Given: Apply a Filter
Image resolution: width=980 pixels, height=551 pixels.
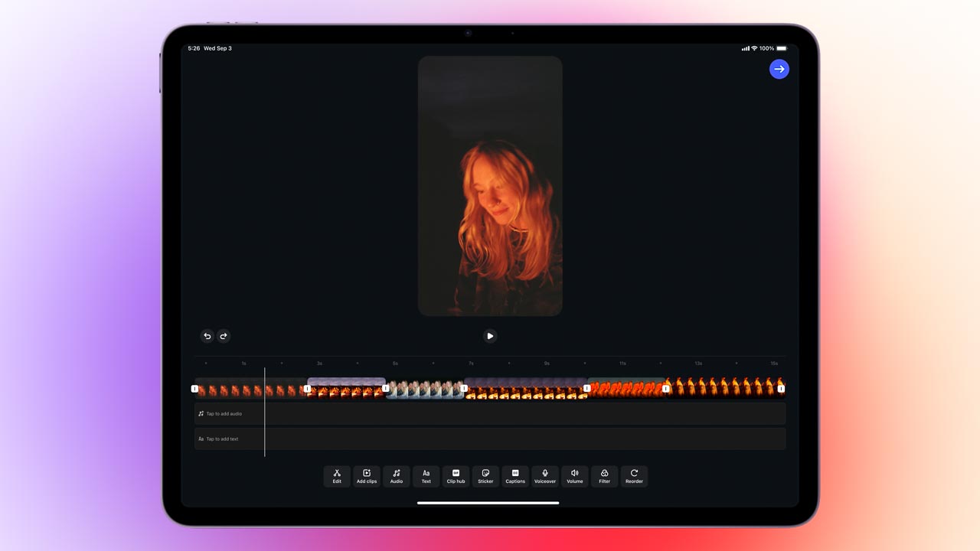Looking at the screenshot, I should (x=604, y=476).
